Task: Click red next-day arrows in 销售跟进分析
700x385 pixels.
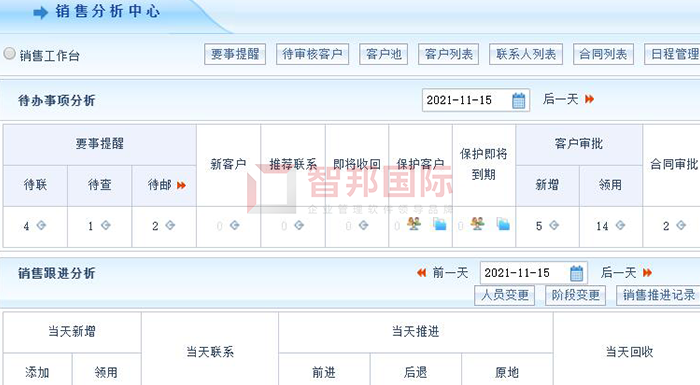Action: [647, 272]
